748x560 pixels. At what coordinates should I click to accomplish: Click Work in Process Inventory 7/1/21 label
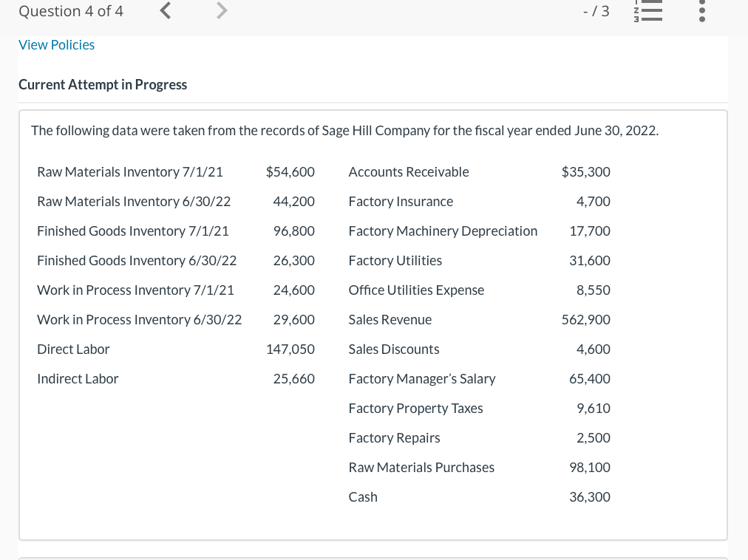(x=135, y=290)
